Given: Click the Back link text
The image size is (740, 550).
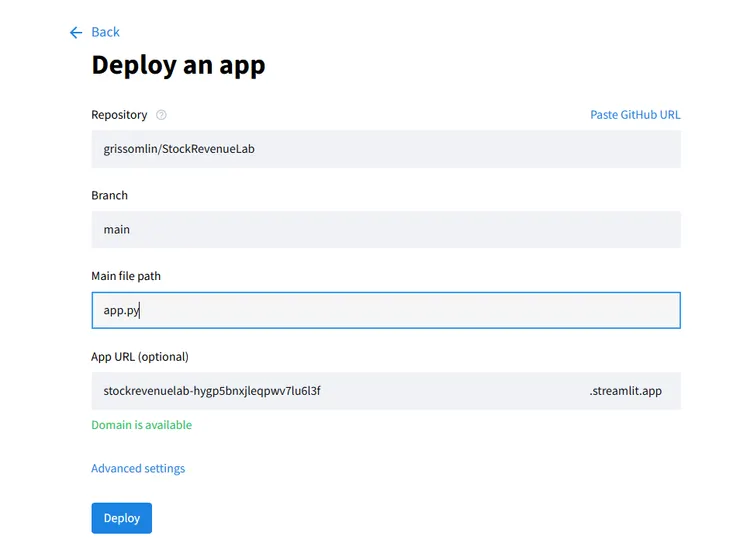Looking at the screenshot, I should click(x=105, y=33).
